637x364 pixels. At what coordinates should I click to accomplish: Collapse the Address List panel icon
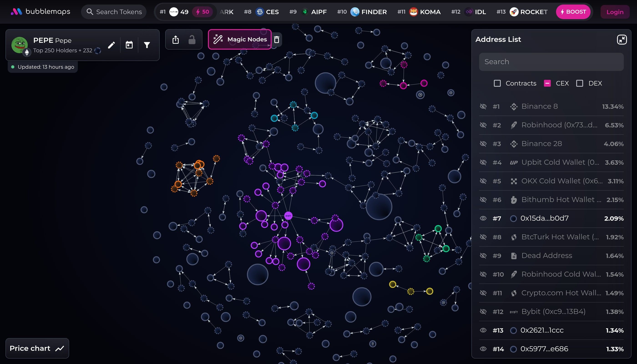tap(622, 39)
